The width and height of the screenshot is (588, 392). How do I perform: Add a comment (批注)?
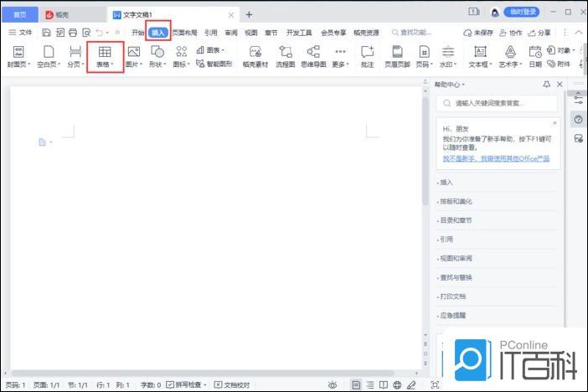368,57
